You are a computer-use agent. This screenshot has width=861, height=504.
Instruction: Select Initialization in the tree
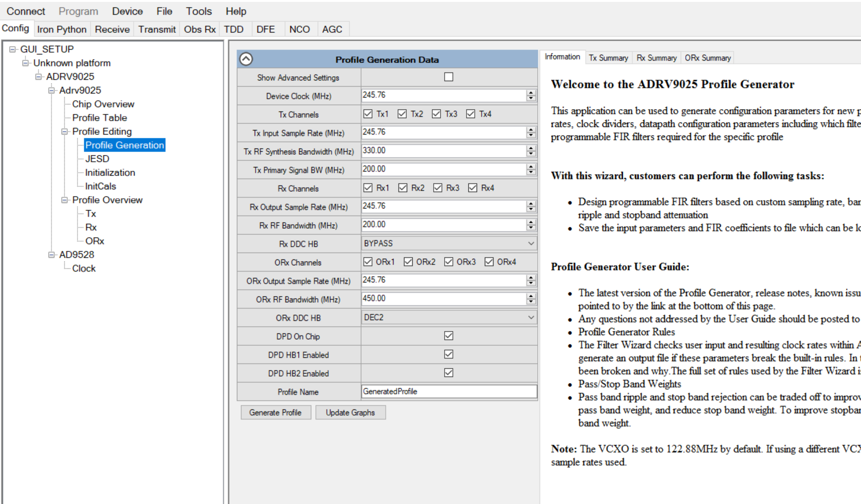110,173
